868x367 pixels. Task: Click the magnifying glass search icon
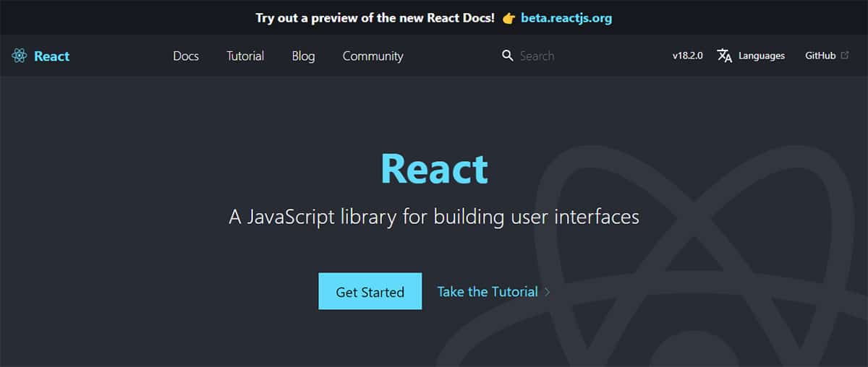pos(508,56)
